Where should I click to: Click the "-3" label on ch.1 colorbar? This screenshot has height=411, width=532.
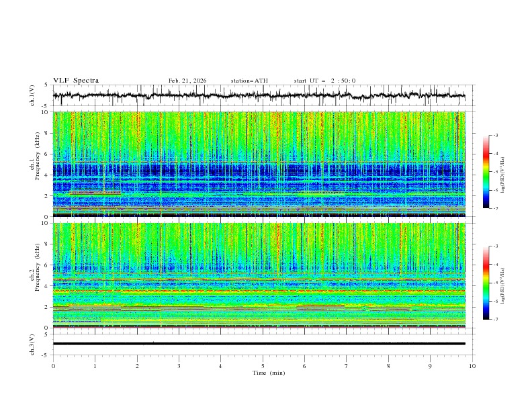[495, 135]
